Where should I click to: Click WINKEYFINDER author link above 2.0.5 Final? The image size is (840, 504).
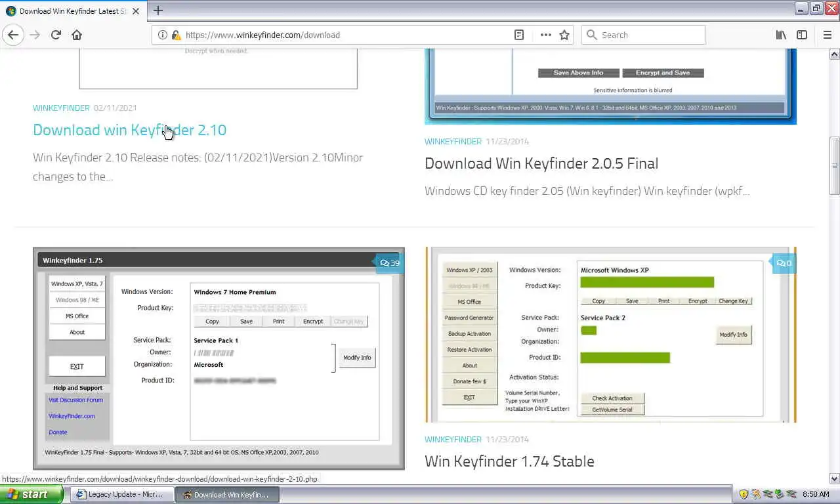(x=453, y=141)
